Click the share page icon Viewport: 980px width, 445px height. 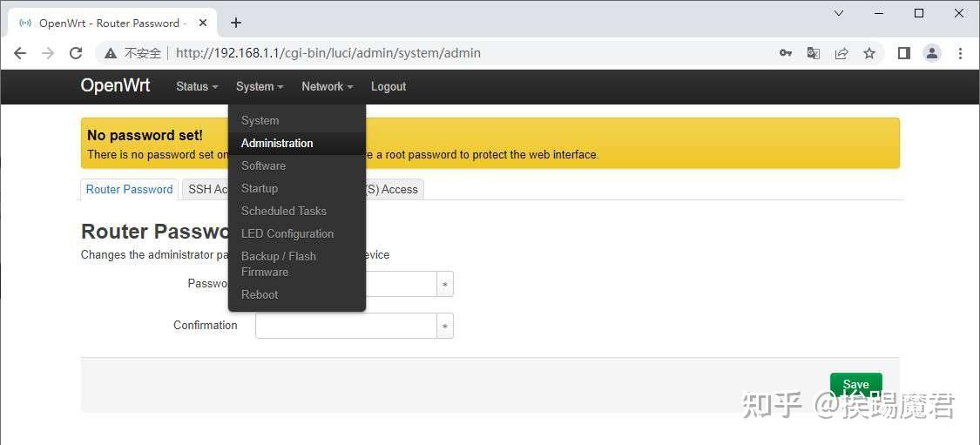841,53
